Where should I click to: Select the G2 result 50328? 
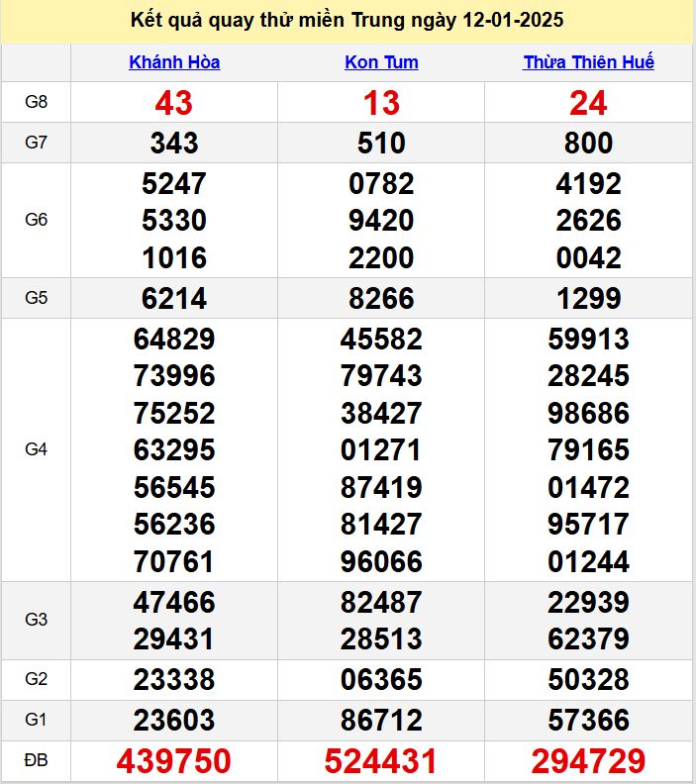(588, 680)
